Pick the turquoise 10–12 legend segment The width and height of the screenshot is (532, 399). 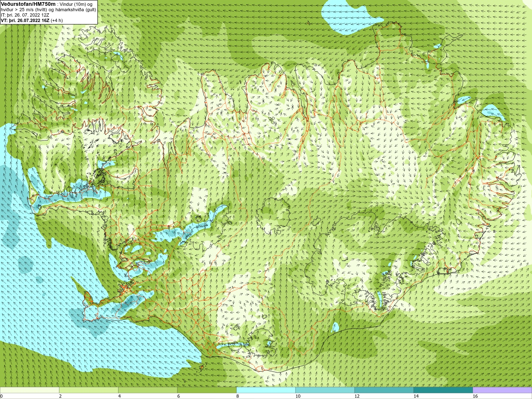pyautogui.click(x=325, y=390)
